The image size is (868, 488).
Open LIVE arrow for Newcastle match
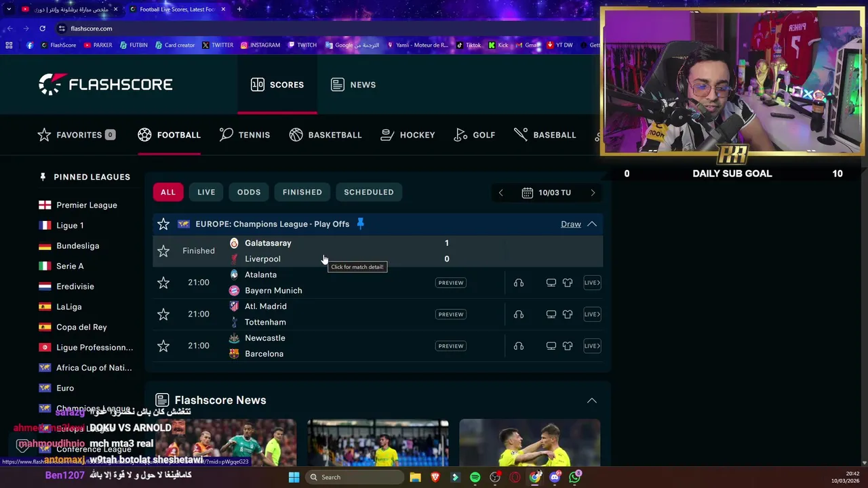592,346
